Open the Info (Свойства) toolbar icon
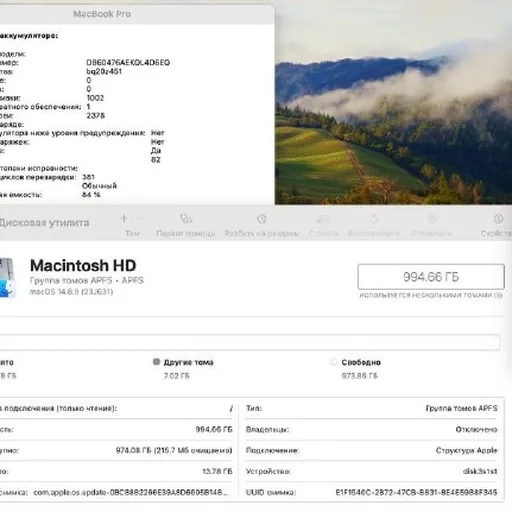 (x=498, y=219)
